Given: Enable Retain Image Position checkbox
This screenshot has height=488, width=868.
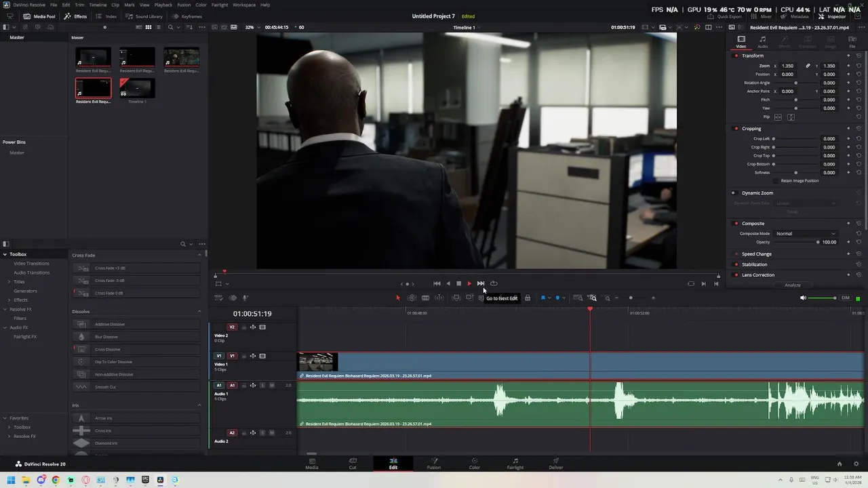Looking at the screenshot, I should click(776, 181).
